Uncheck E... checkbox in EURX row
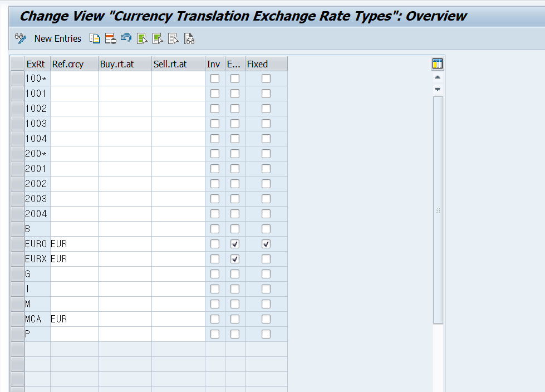The image size is (545, 392). click(235, 259)
